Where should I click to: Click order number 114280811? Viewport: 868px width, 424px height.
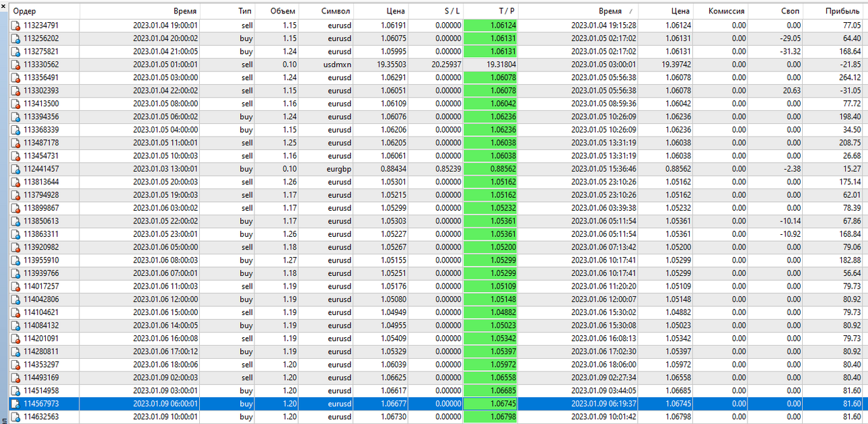tap(41, 351)
